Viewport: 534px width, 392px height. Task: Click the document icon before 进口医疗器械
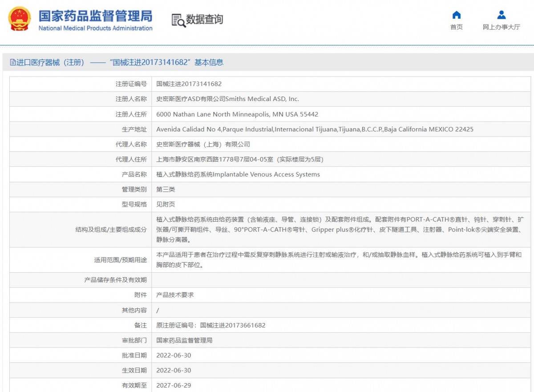[x=13, y=63]
